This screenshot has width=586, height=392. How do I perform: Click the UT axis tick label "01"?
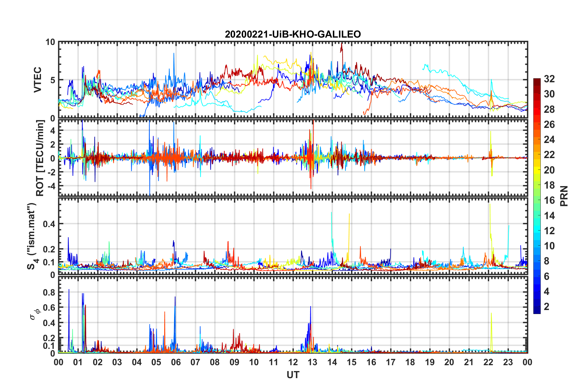[78, 362]
